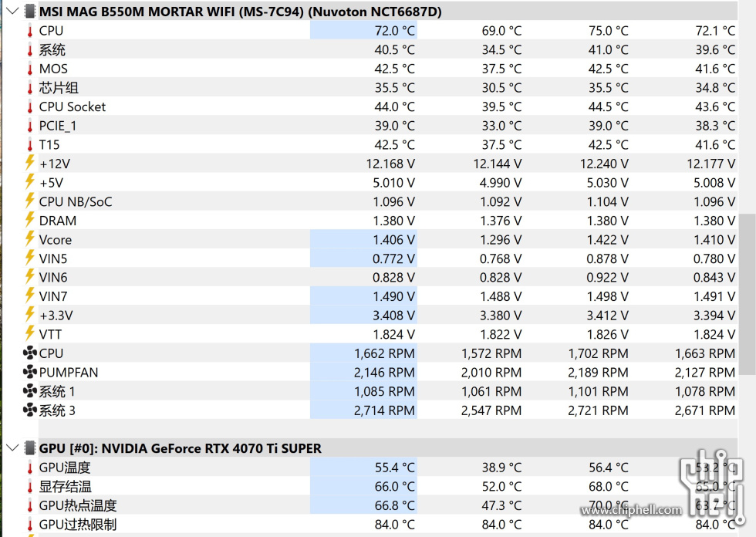756x537 pixels.
Task: Click the VIN5 current value 0.772 V
Action: coord(393,258)
